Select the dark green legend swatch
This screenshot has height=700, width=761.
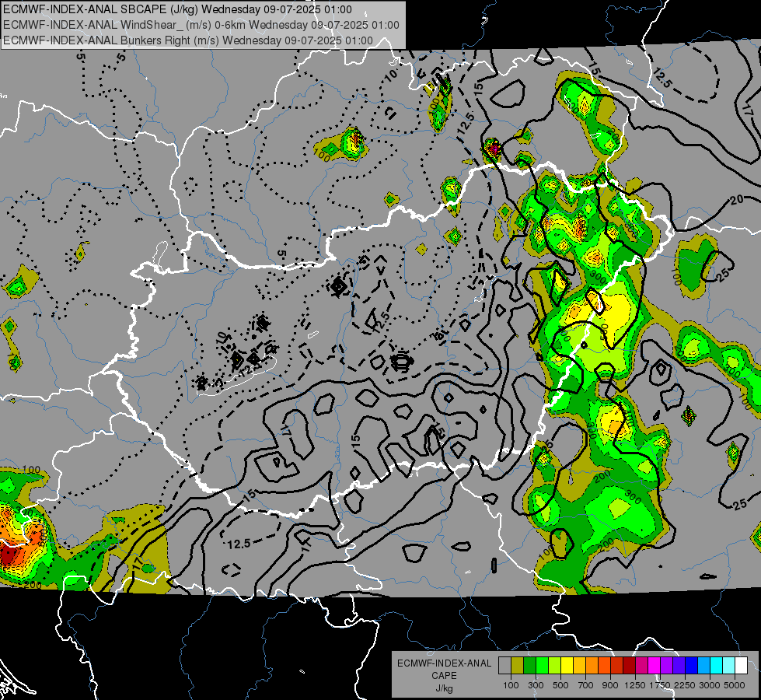(529, 666)
